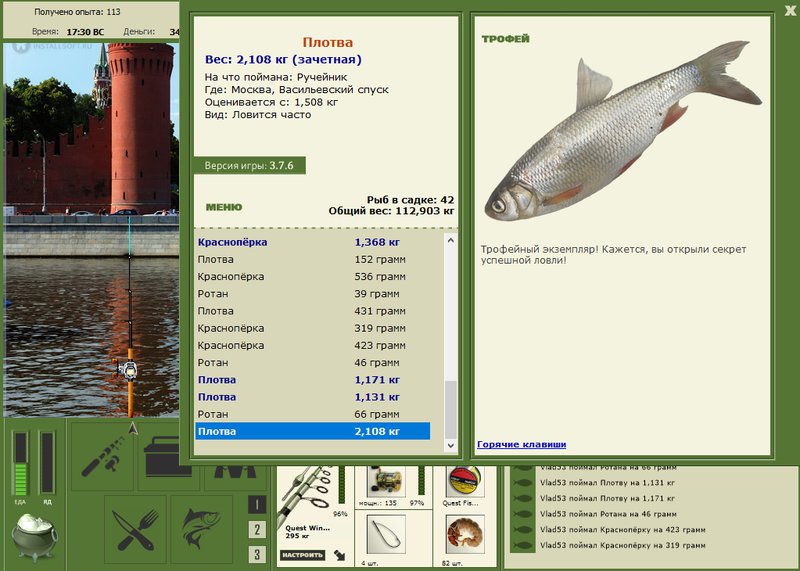This screenshot has width=800, height=571.
Task: Open the МЕНЮ menu
Action: point(224,207)
